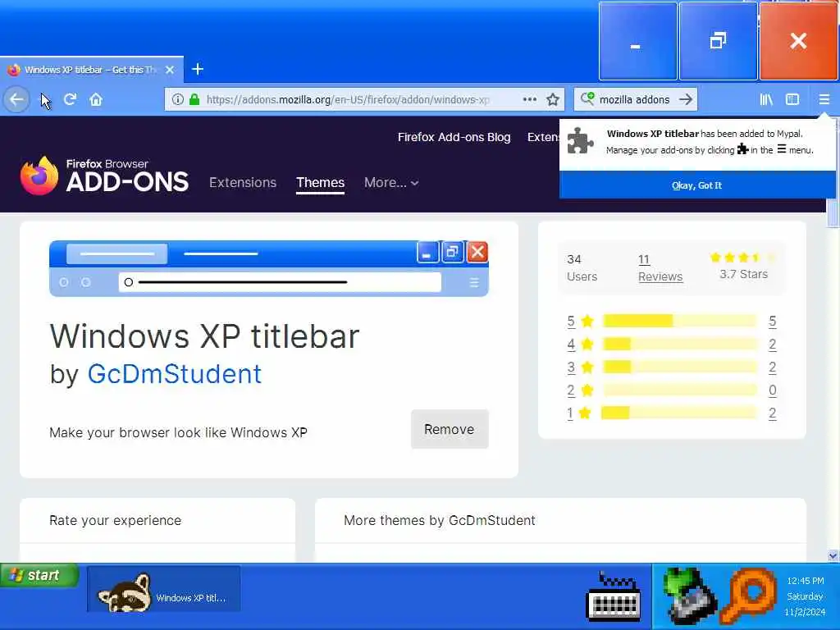Image resolution: width=840 pixels, height=630 pixels.
Task: Click Make your browser look like Windows XP
Action: pos(178,432)
